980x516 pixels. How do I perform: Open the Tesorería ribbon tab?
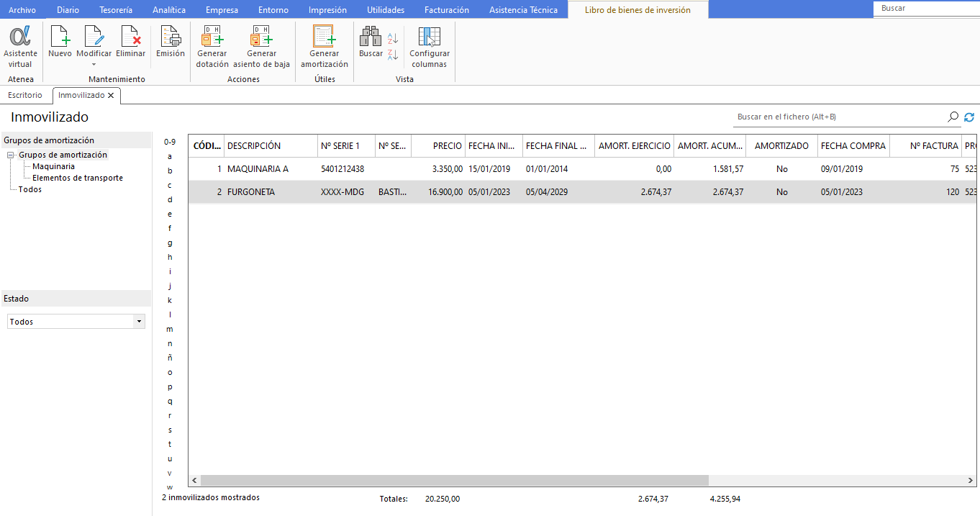pyautogui.click(x=116, y=10)
